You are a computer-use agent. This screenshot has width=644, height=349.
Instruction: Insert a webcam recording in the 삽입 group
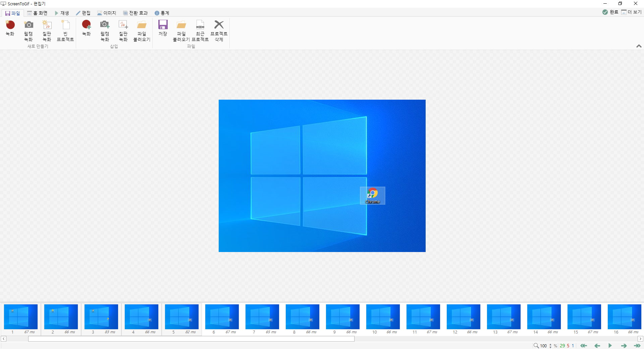(105, 31)
